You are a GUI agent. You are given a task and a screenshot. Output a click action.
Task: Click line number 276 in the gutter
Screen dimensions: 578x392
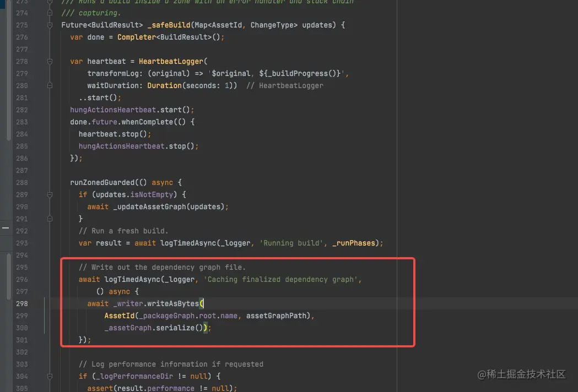21,37
